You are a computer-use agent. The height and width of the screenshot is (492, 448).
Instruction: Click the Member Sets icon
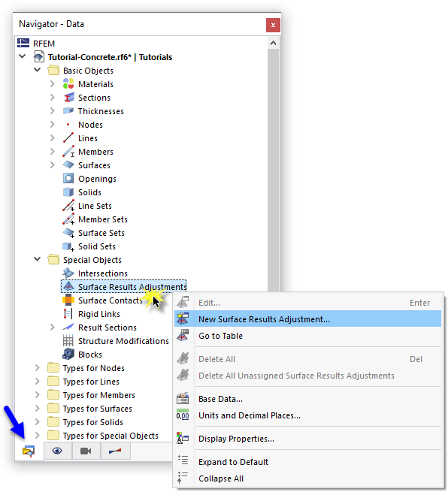click(68, 219)
